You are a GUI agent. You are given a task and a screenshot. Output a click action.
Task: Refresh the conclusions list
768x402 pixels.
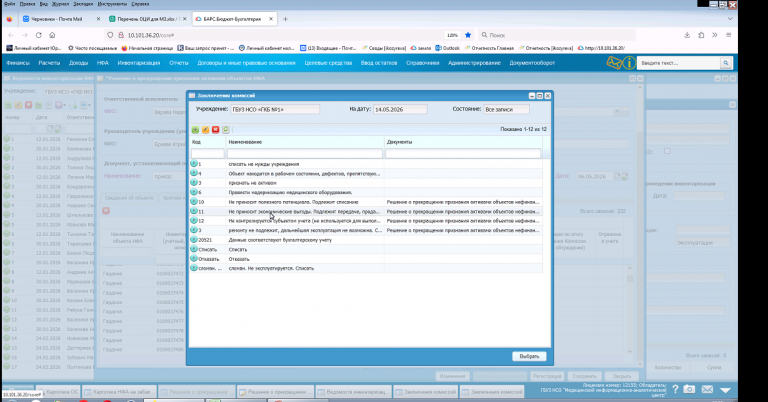[226, 130]
